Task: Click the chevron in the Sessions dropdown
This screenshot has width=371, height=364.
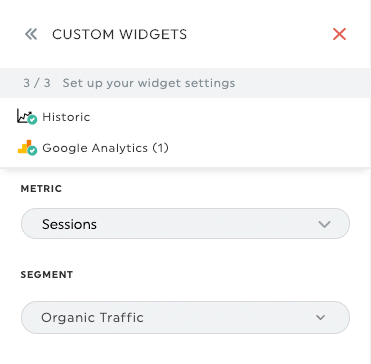Action: click(324, 224)
